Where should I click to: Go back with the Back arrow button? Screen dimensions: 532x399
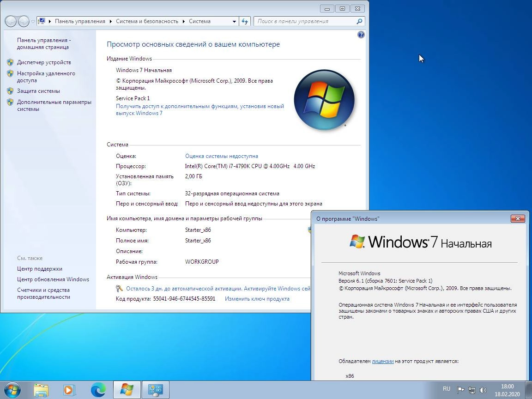(11, 21)
